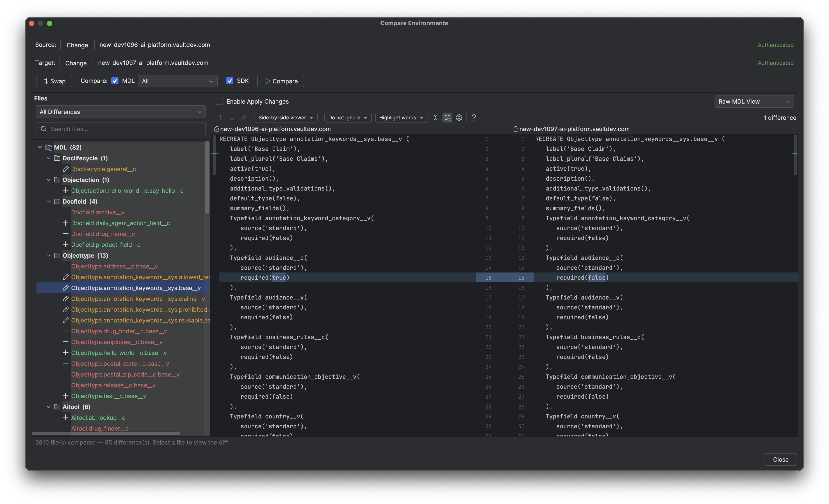Toggle the MDL compare checkbox
This screenshot has height=504, width=829.
pos(115,81)
